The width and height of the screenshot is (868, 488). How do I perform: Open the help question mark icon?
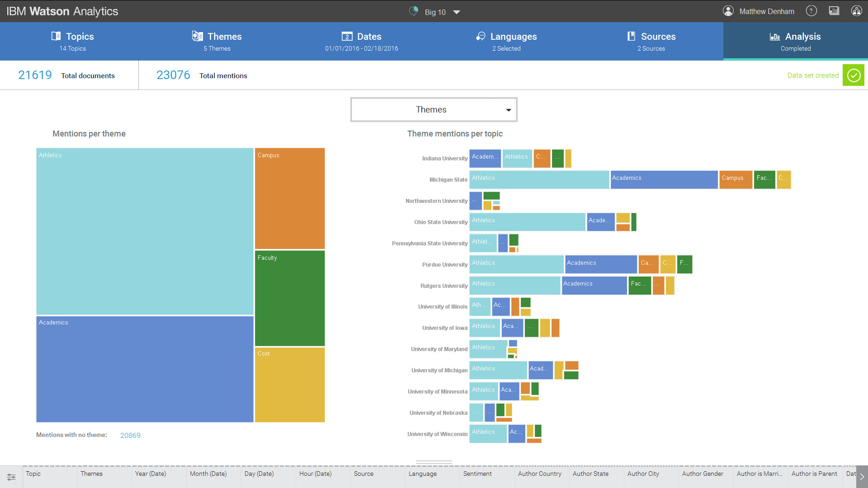coord(811,11)
